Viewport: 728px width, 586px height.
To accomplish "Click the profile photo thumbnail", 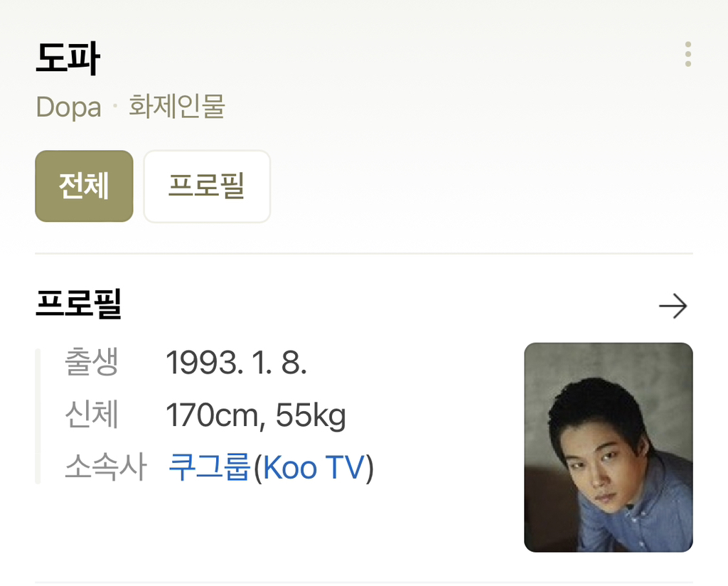I will 608,447.
